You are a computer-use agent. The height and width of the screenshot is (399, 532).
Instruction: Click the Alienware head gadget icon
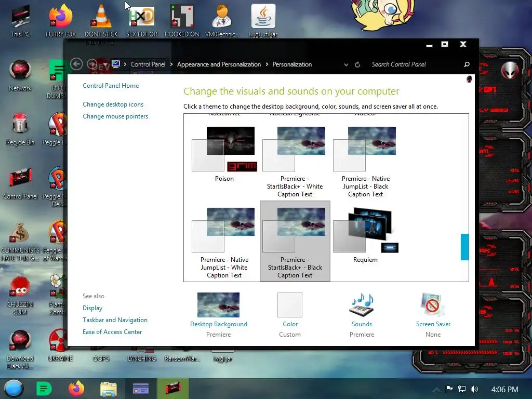pyautogui.click(x=510, y=70)
